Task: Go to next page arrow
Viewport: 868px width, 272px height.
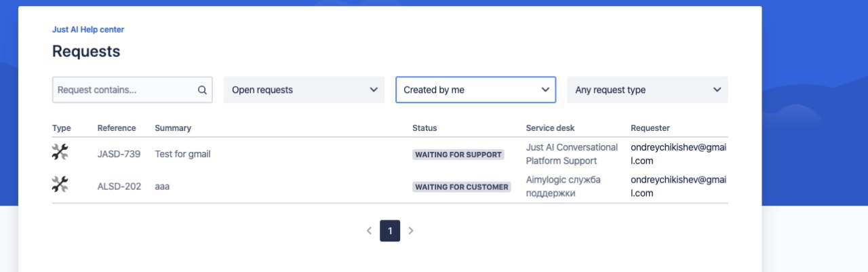Action: pos(411,231)
